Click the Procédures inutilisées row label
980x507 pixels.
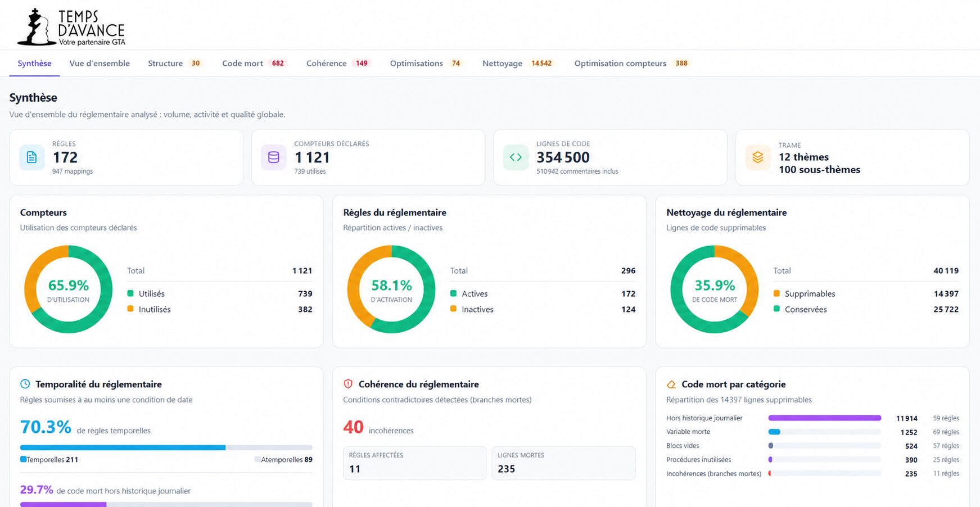coord(699,460)
